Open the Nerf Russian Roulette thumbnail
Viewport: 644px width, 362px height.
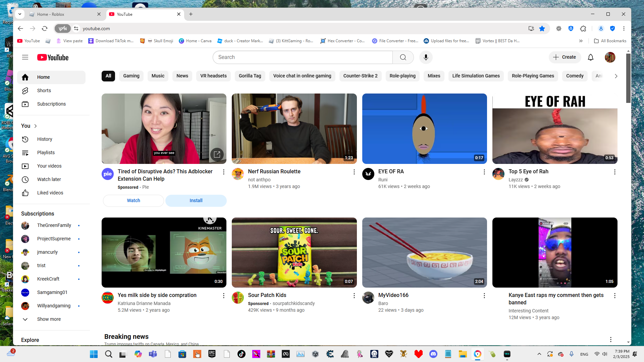point(294,129)
